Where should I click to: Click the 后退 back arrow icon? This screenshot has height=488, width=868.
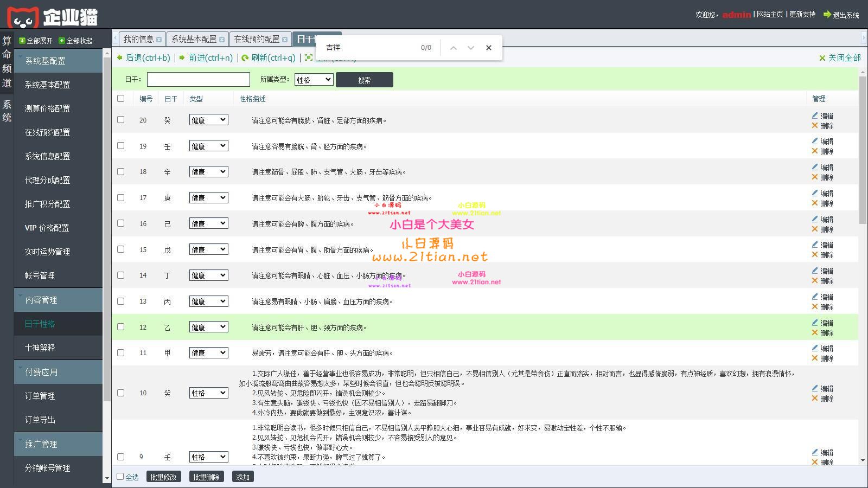pos(120,57)
